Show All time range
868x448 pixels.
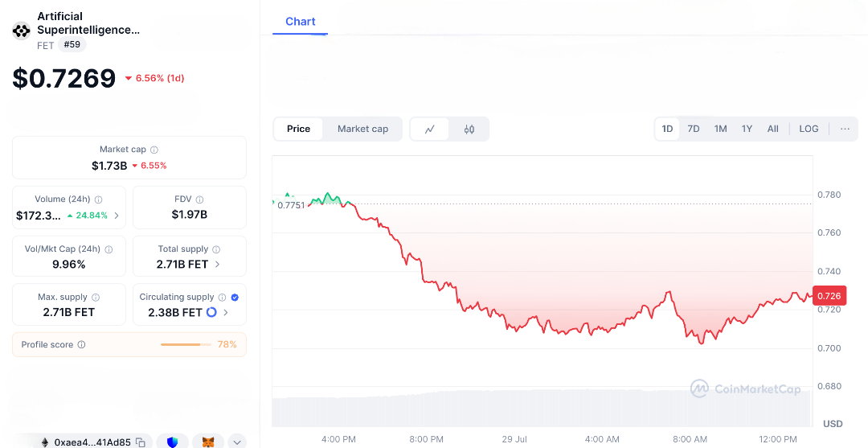click(x=772, y=129)
